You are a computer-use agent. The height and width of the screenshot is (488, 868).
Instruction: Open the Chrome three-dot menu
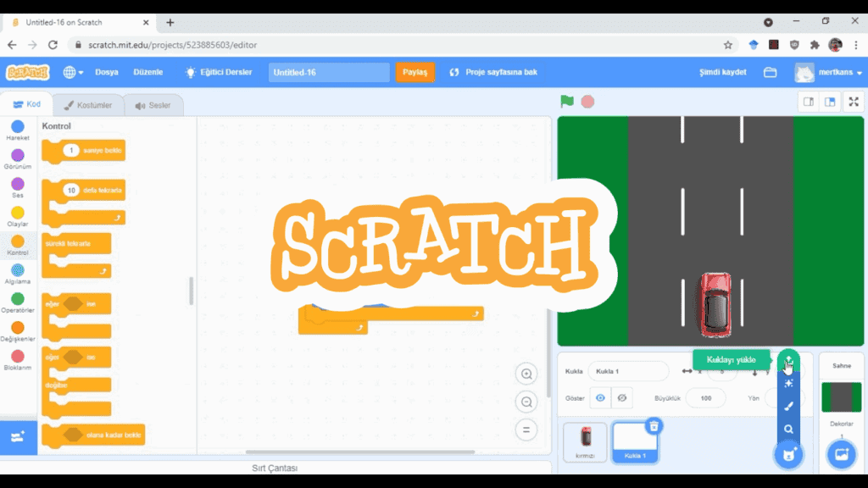(856, 45)
